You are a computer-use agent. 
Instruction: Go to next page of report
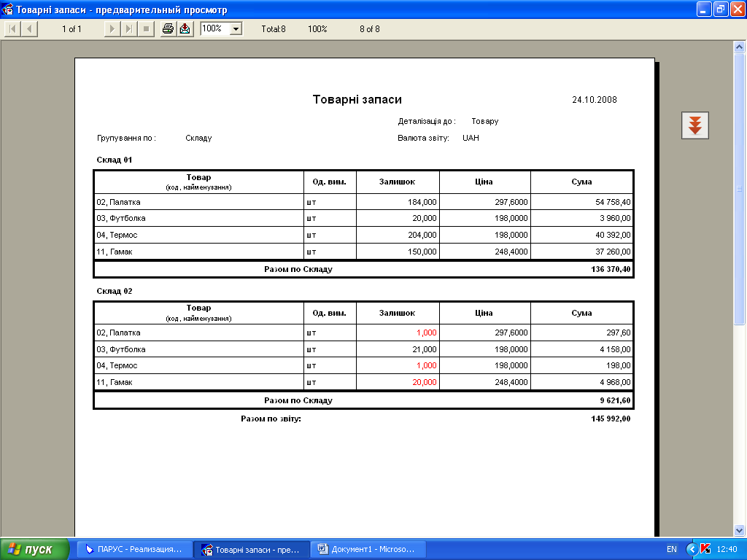click(x=112, y=29)
